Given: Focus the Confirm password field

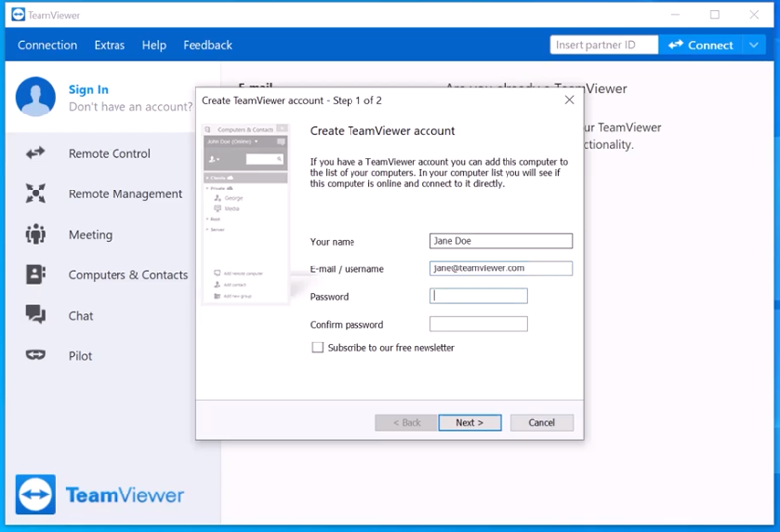Looking at the screenshot, I should click(x=479, y=324).
